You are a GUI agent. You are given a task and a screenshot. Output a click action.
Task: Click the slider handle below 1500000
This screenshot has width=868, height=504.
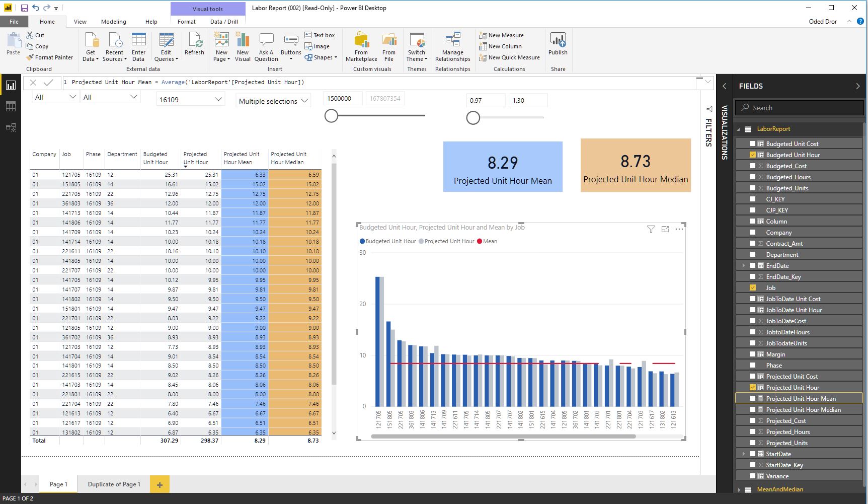(331, 116)
